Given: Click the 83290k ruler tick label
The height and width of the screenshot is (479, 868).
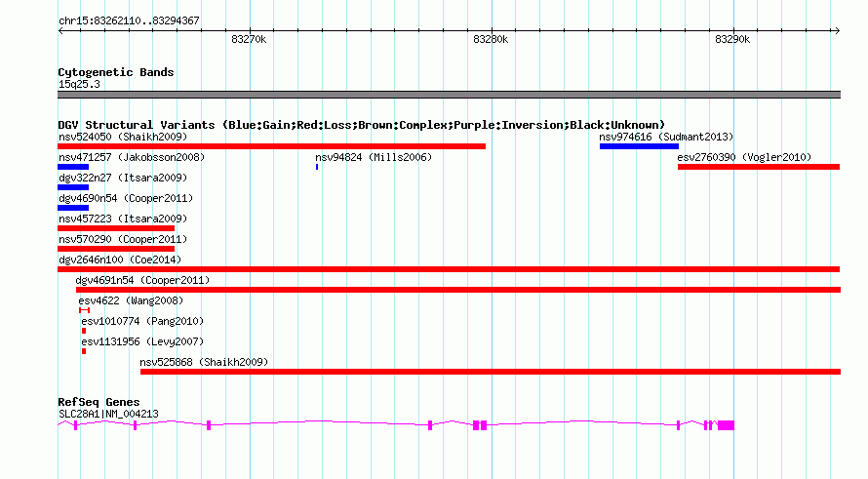Looking at the screenshot, I should click(732, 39).
